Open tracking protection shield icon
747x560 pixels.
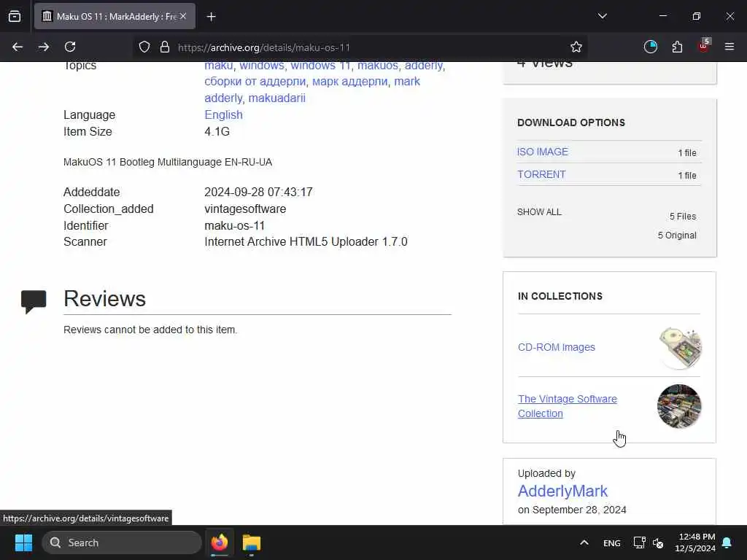pos(144,47)
